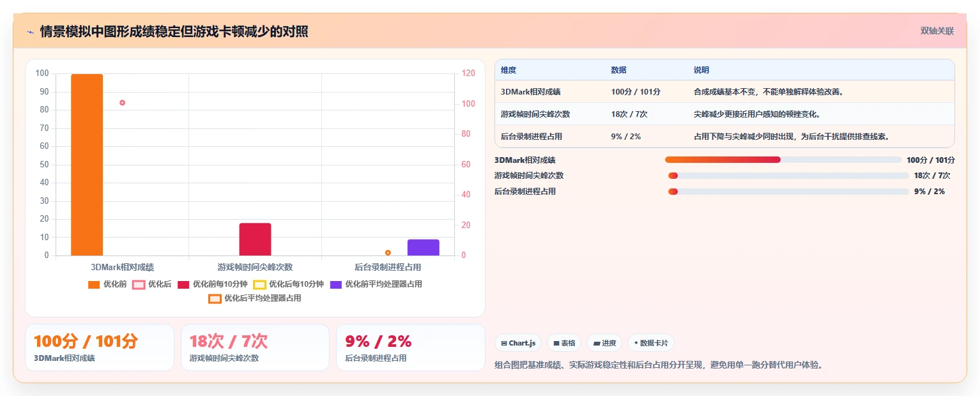Open the 9% / 2% stat card
This screenshot has height=396, width=980.
(x=411, y=347)
